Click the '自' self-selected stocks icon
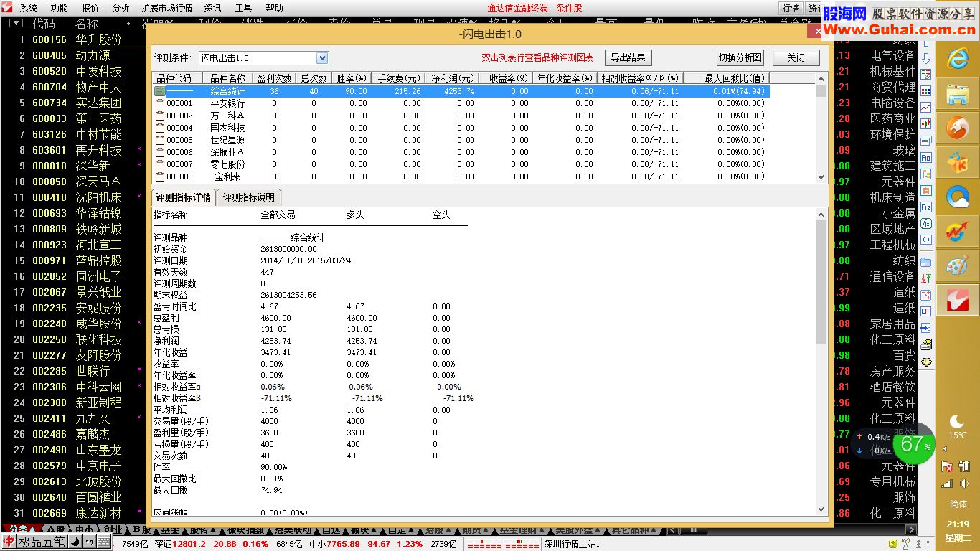 [x=926, y=189]
